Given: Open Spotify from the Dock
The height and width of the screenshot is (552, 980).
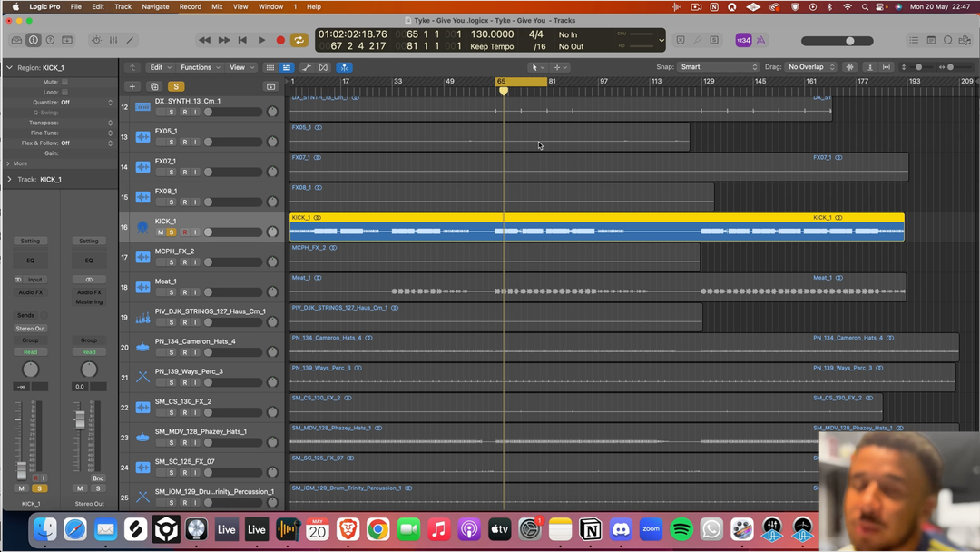Looking at the screenshot, I should (x=681, y=528).
